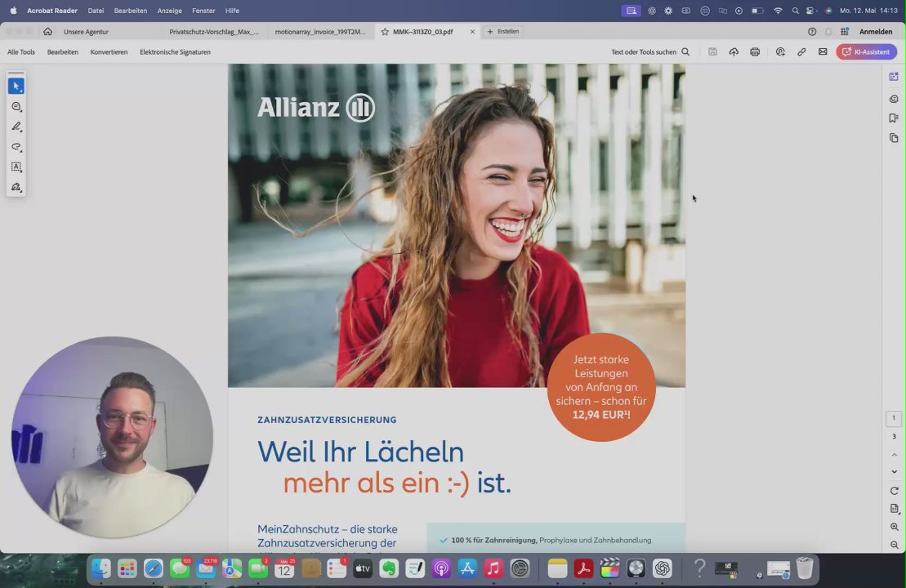Send PDF by email envelope icon

[823, 52]
